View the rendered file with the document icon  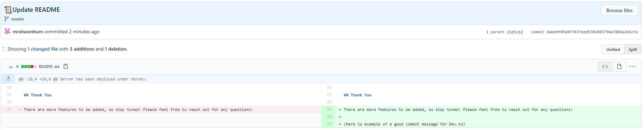[619, 67]
